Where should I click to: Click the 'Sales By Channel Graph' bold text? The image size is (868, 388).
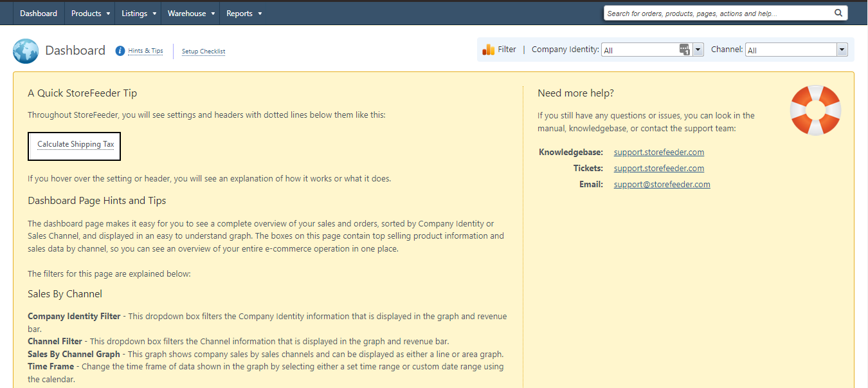[74, 354]
